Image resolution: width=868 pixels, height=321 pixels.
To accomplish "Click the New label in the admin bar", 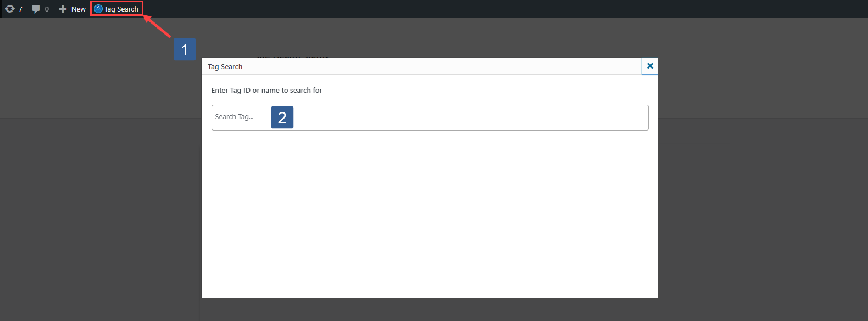I will (78, 8).
